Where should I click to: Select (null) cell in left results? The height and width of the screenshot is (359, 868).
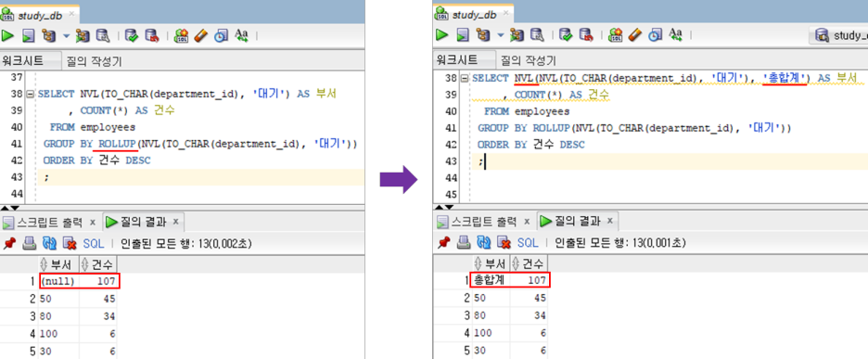58,281
